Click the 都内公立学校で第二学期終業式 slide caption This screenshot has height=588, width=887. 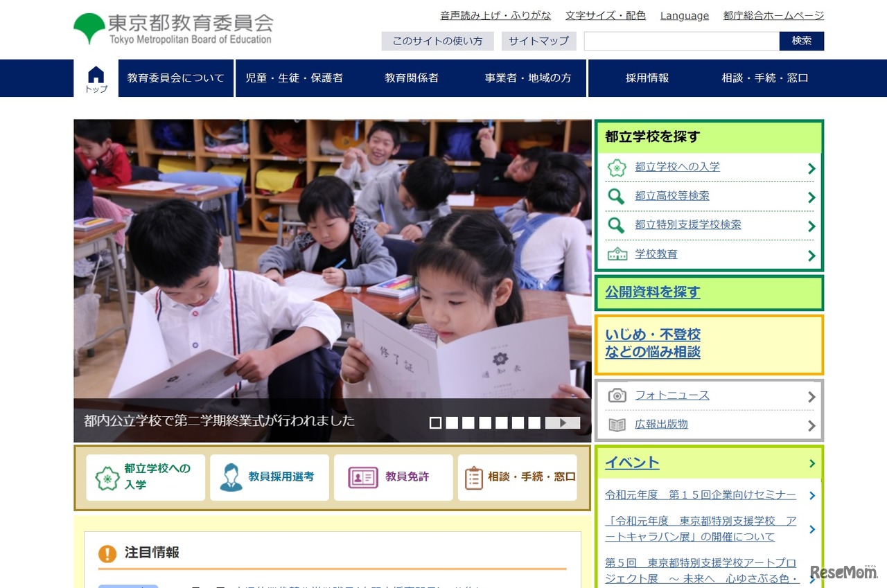pos(219,420)
